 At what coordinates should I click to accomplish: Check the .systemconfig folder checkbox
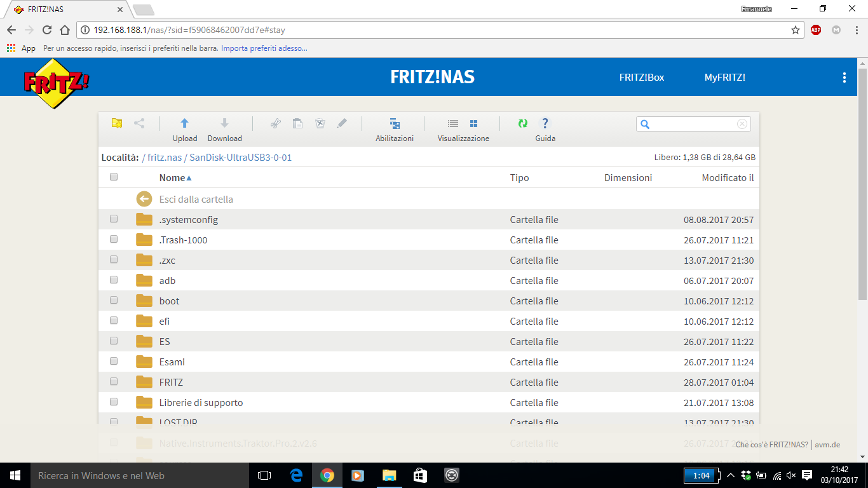(114, 219)
